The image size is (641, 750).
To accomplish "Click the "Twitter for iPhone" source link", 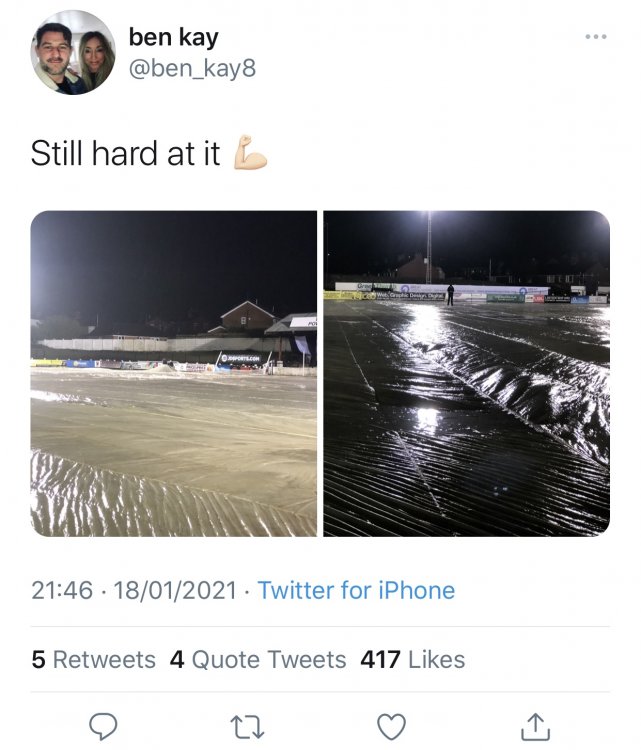I will (356, 590).
